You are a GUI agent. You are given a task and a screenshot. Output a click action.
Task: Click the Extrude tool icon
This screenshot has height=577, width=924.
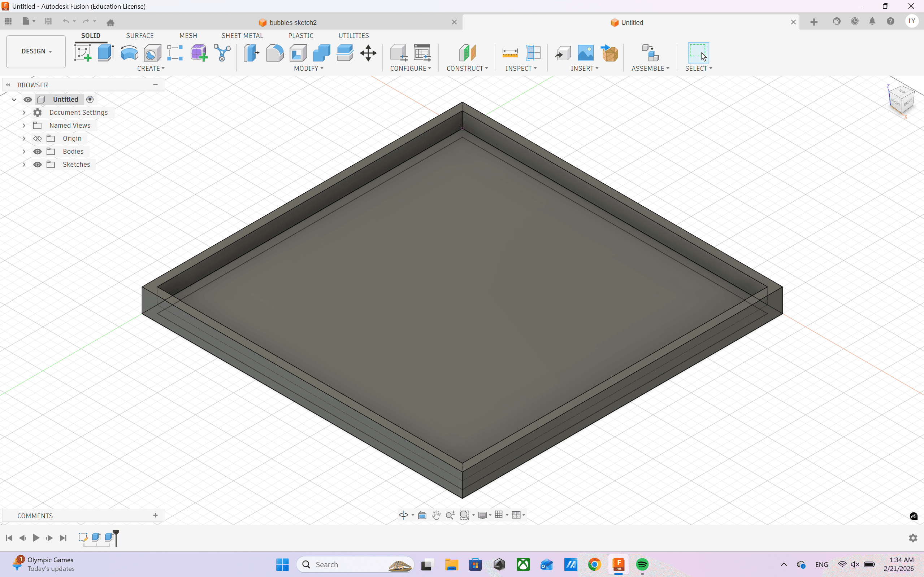pyautogui.click(x=106, y=53)
